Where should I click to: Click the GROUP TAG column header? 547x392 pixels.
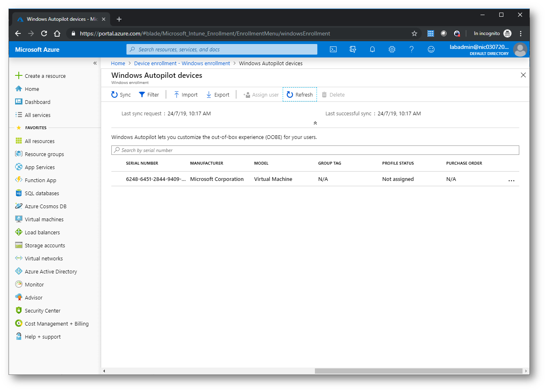pyautogui.click(x=330, y=163)
